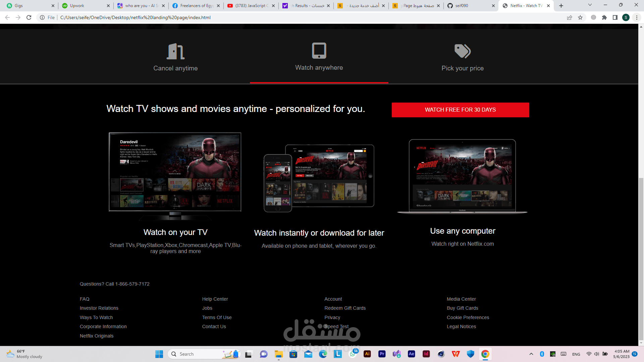Open the Redeem Gift Cards link
Screen dimensions: 644x362
pyautogui.click(x=345, y=308)
